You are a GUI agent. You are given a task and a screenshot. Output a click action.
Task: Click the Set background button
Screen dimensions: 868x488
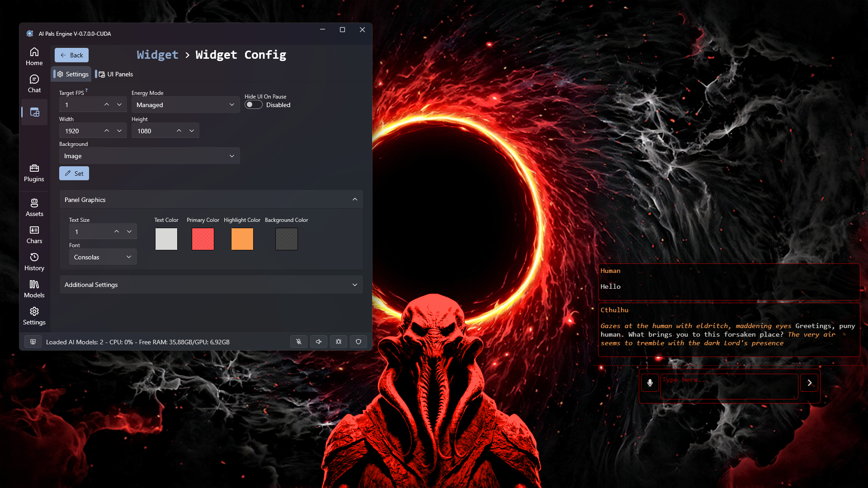pyautogui.click(x=74, y=174)
